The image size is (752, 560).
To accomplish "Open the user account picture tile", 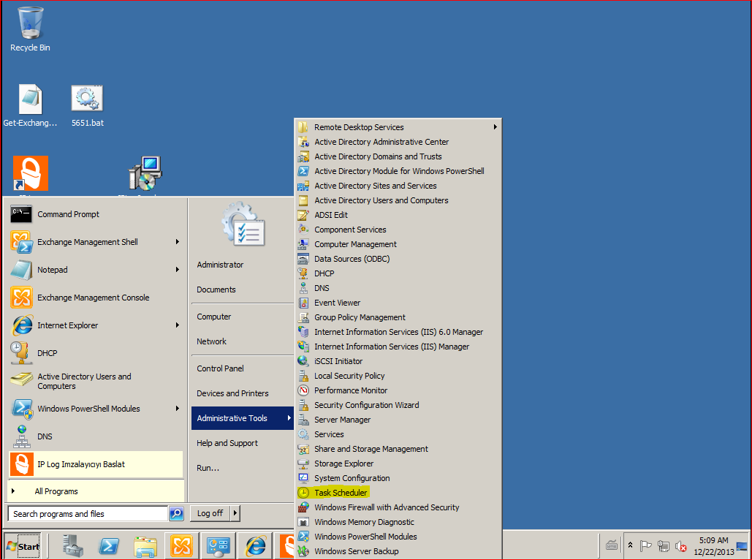I will [243, 224].
